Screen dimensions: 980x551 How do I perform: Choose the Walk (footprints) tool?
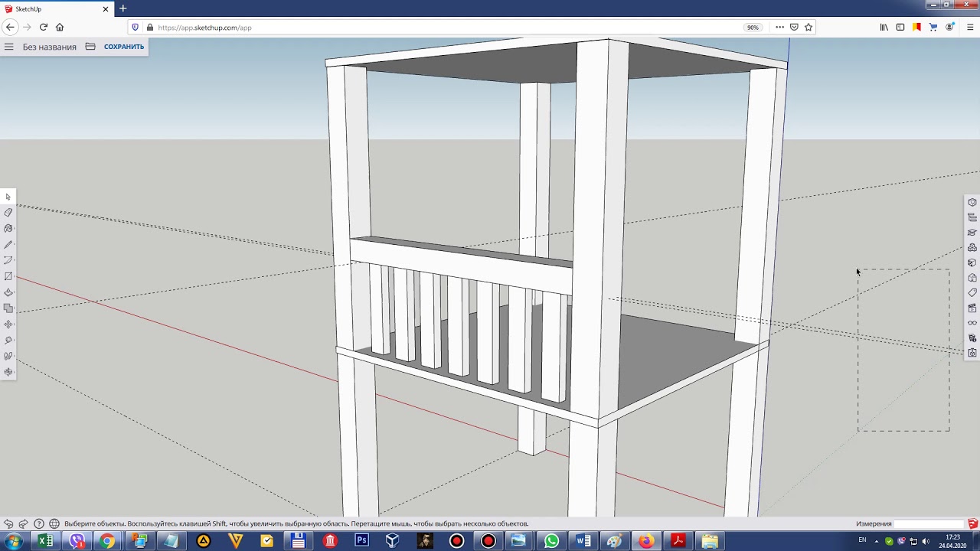coord(8,356)
